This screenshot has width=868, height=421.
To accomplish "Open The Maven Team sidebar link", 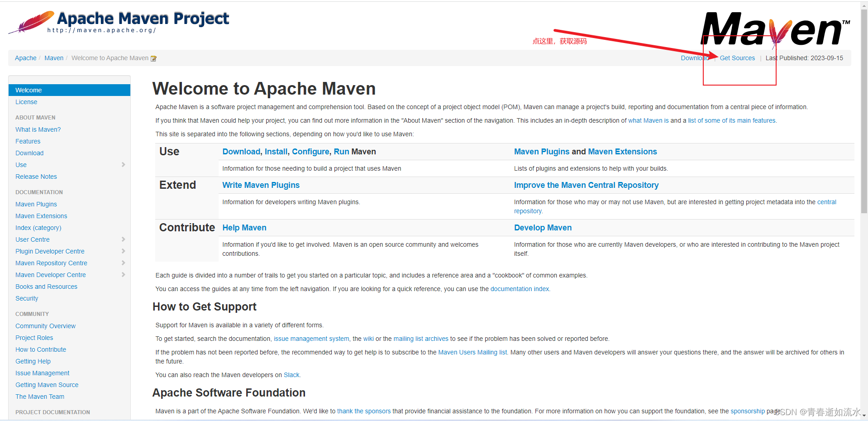I will [40, 397].
